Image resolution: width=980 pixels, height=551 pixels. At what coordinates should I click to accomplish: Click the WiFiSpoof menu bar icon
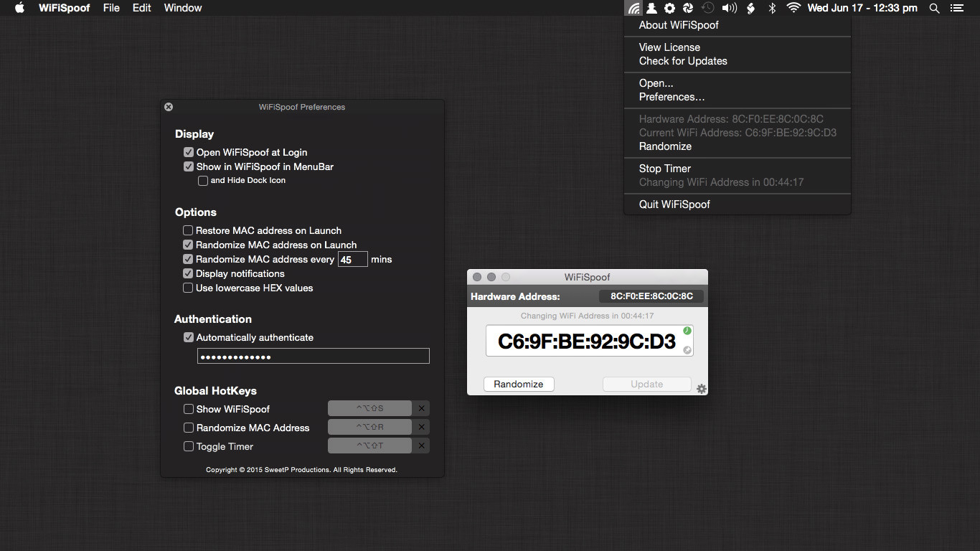[x=633, y=8]
